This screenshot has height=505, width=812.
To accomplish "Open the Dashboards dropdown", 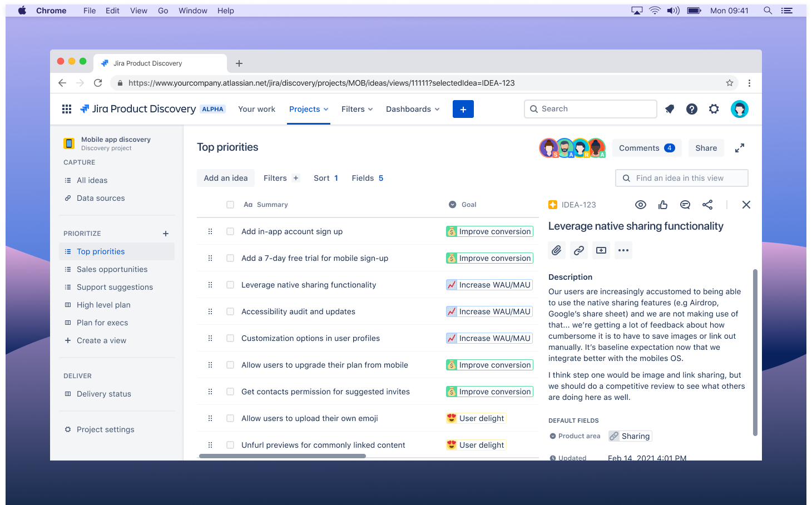I will pos(413,109).
